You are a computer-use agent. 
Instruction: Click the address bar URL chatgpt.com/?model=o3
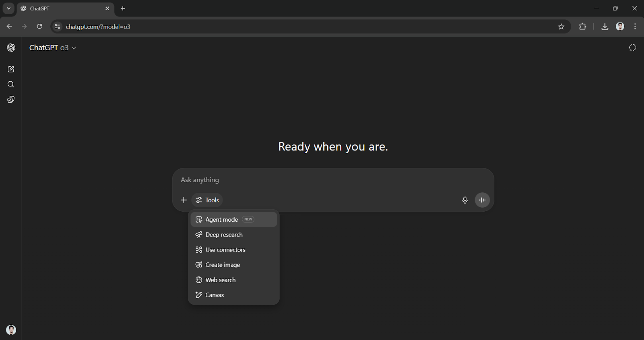coord(98,27)
